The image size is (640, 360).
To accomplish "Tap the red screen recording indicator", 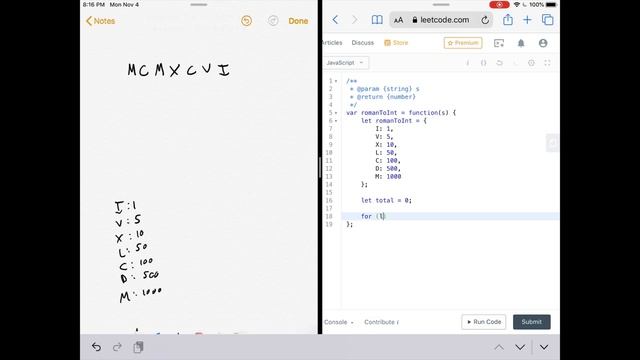I will (499, 4).
